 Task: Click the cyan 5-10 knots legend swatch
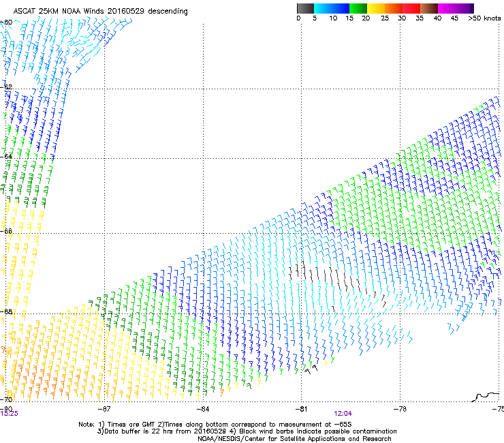pyautogui.click(x=323, y=8)
